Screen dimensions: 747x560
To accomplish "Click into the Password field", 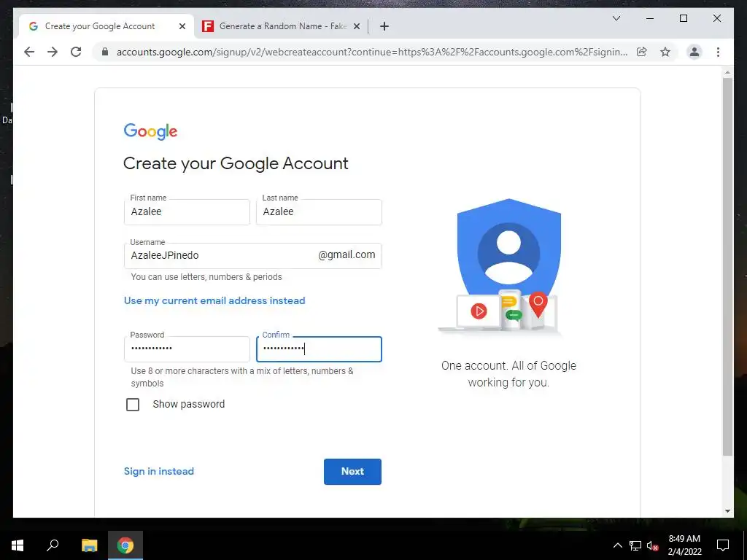I will coord(187,349).
